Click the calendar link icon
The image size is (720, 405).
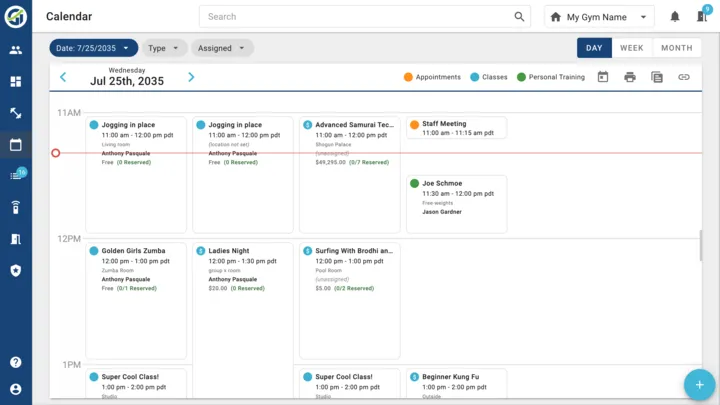click(x=684, y=77)
